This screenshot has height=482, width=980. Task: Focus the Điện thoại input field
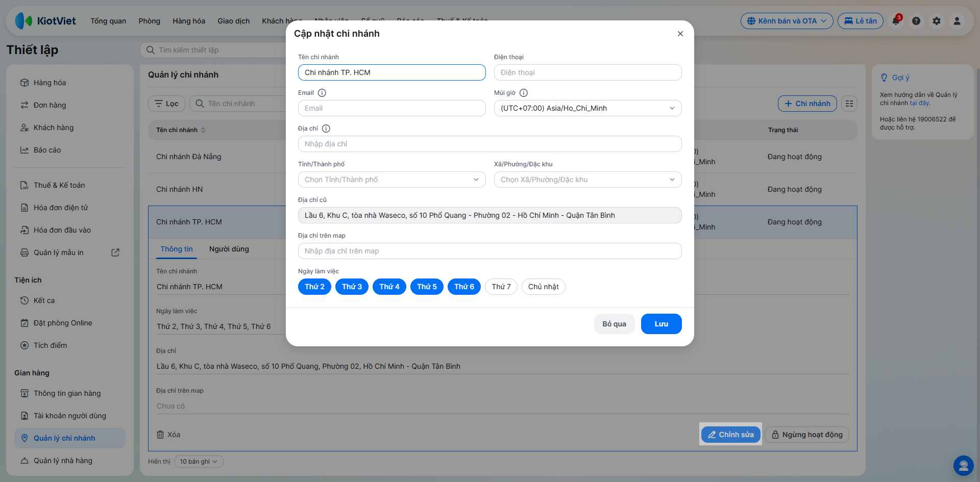click(587, 72)
